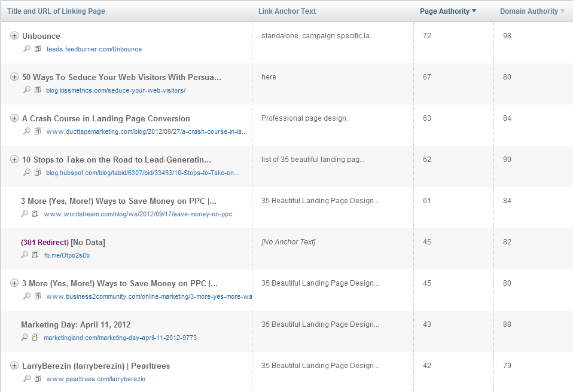Viewport: 573px width, 392px height.
Task: Click Page Authority value 63
Action: [427, 118]
